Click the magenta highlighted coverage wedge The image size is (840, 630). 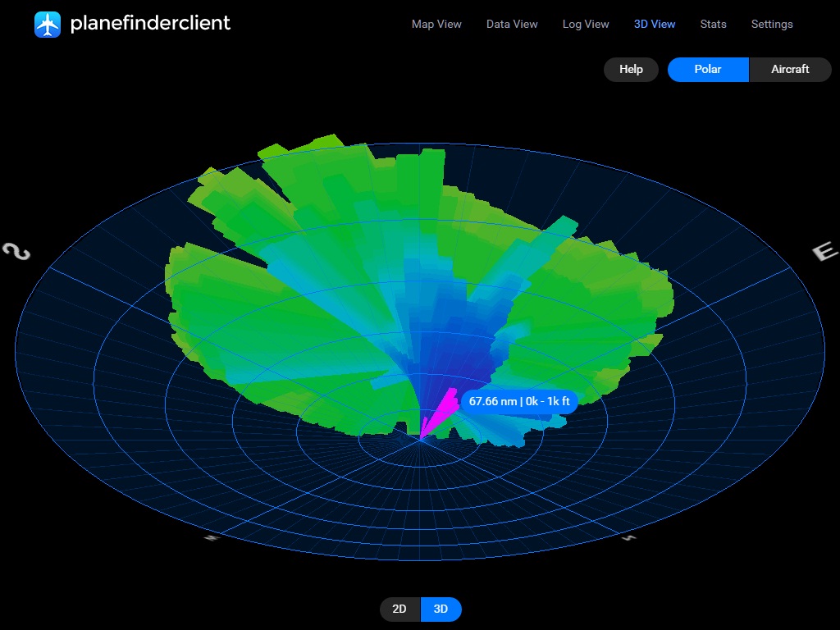click(441, 413)
